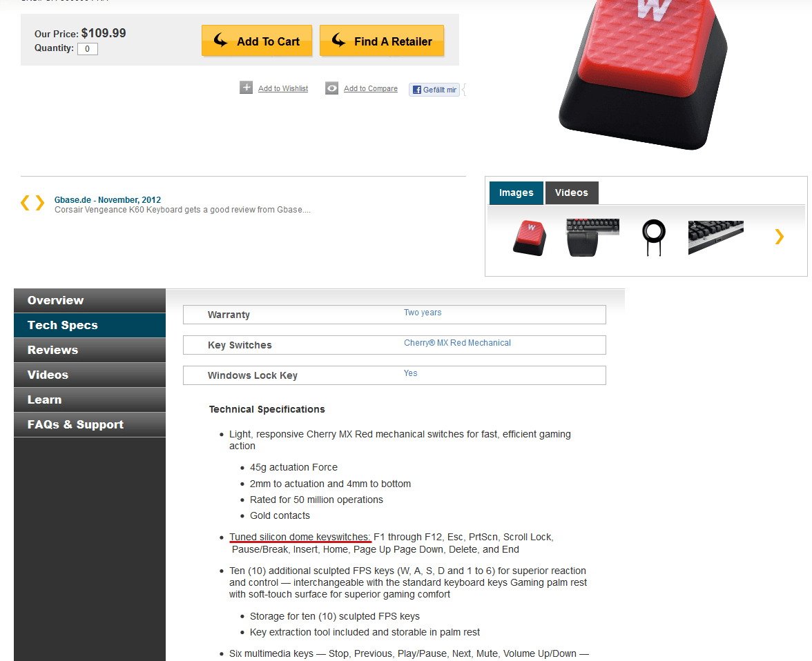Click the eye icon beside Add to Compare
The image size is (812, 661).
[x=331, y=88]
